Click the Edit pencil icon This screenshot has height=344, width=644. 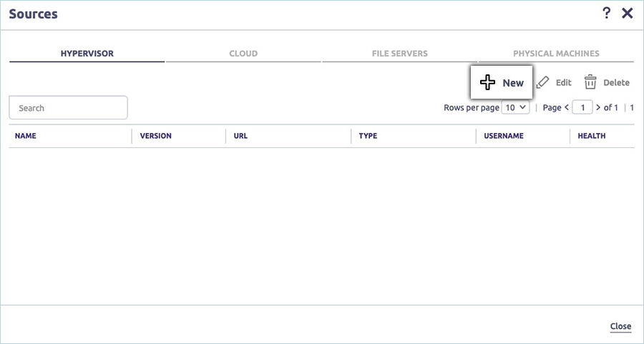point(543,83)
